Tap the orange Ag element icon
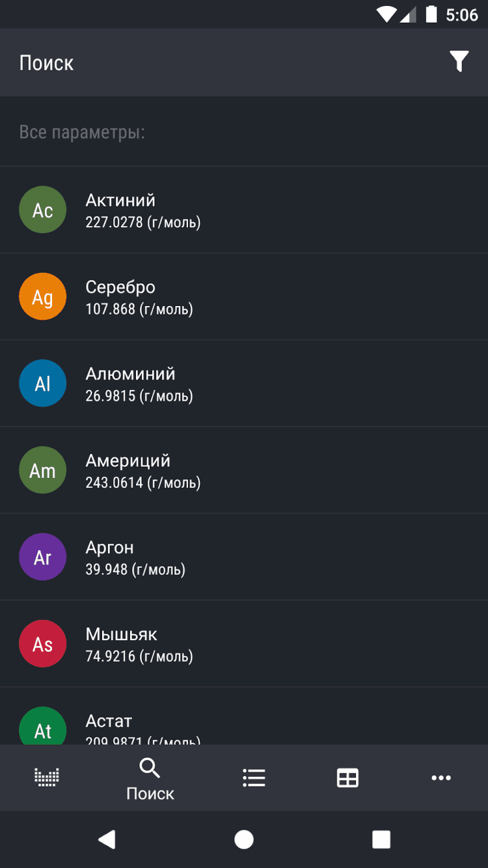The height and width of the screenshot is (868, 488). (43, 296)
